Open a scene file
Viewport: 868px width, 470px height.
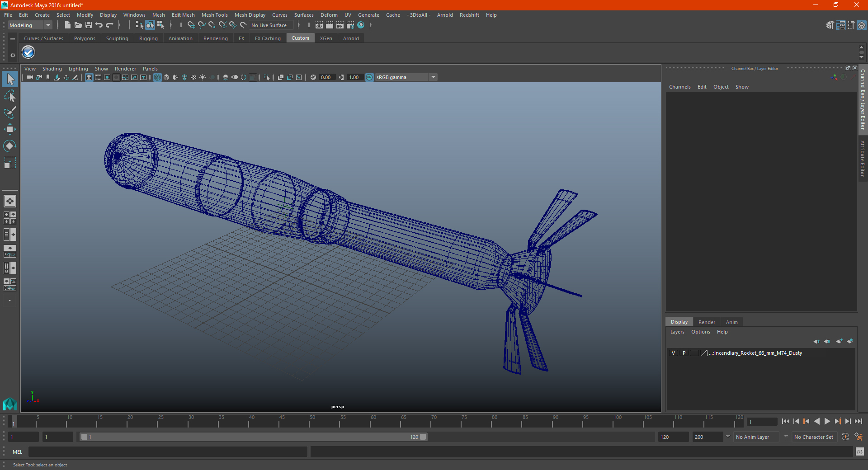[78, 25]
